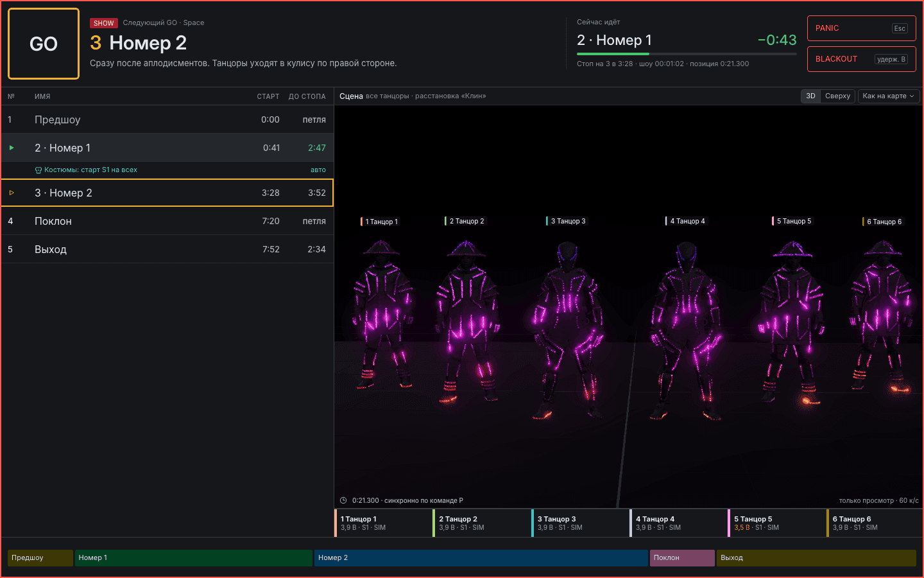Click the current cue progress bar
924x578 pixels.
(x=687, y=54)
